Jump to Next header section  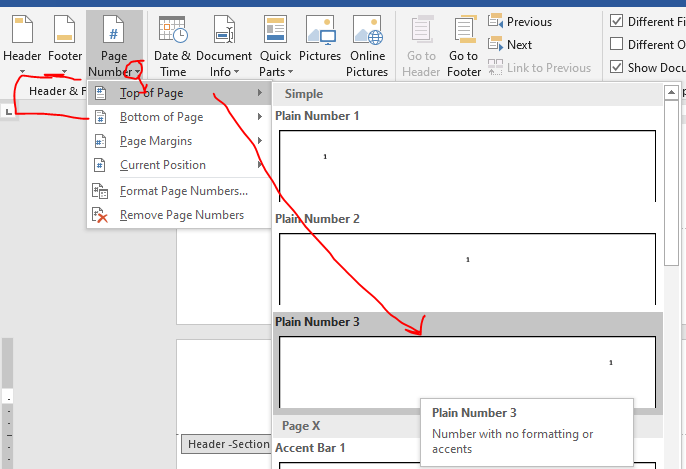tap(511, 44)
